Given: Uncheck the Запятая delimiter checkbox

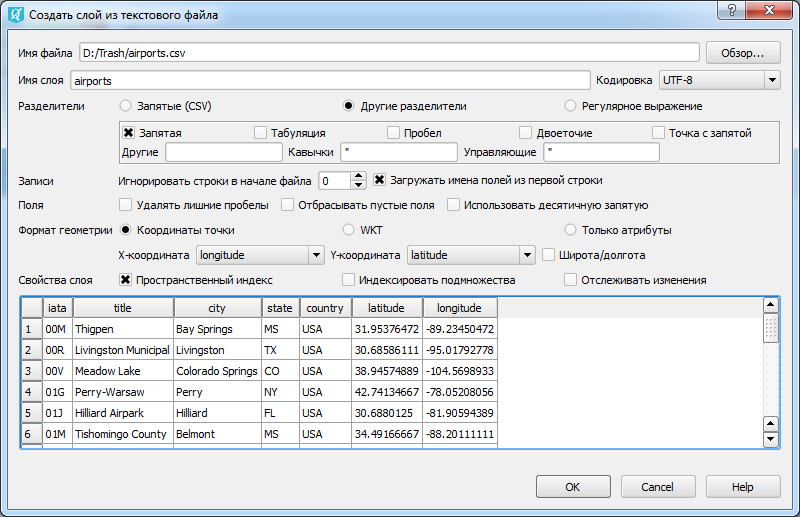Looking at the screenshot, I should (x=128, y=133).
